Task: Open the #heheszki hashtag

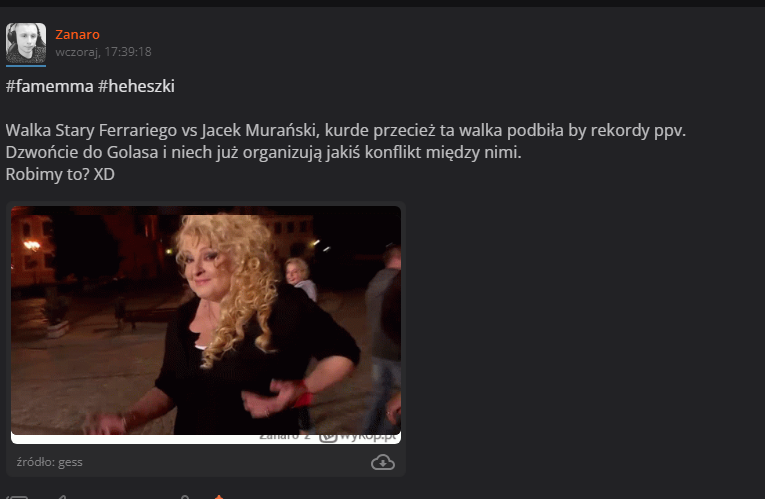Action: coord(136,86)
